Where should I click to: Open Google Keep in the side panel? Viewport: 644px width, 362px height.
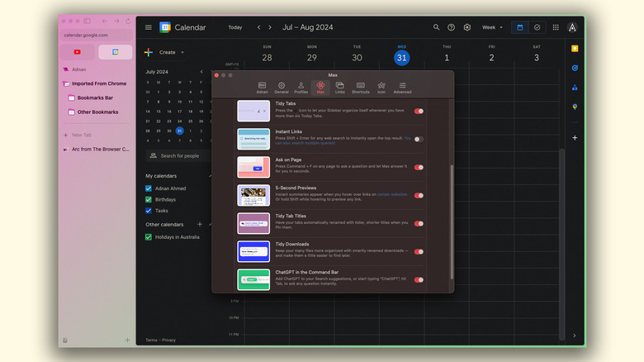pyautogui.click(x=575, y=49)
